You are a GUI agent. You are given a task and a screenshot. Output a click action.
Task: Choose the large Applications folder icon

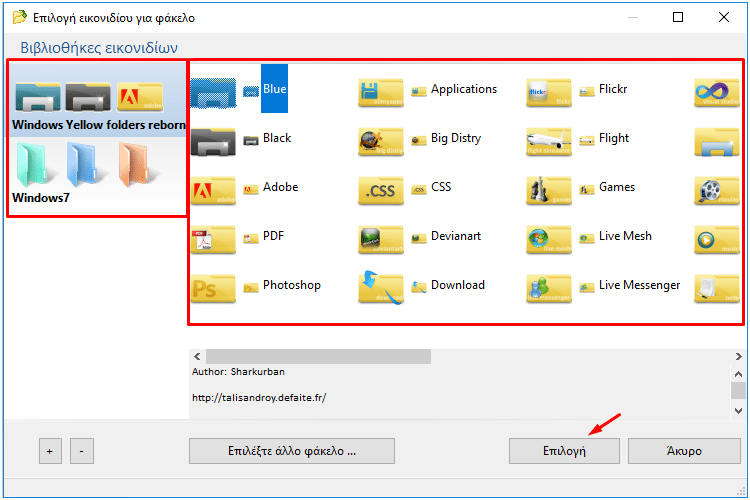[381, 92]
